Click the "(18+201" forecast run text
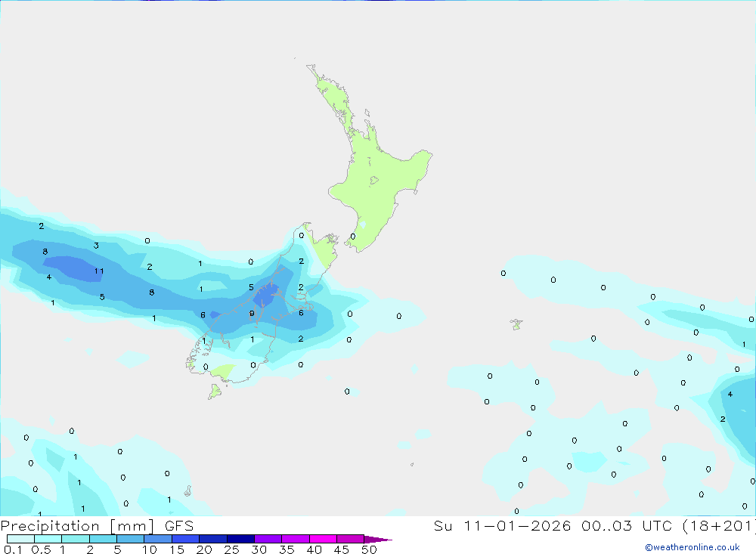756x554 pixels. [720, 526]
